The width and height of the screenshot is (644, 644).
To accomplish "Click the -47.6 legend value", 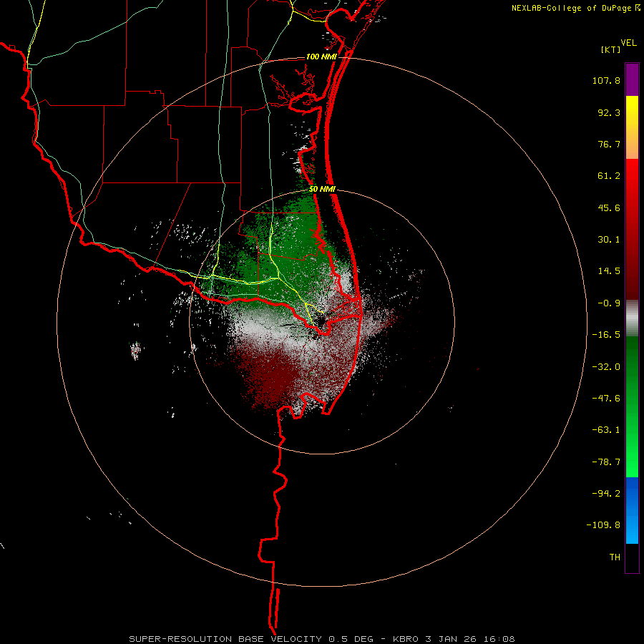I will pos(606,399).
